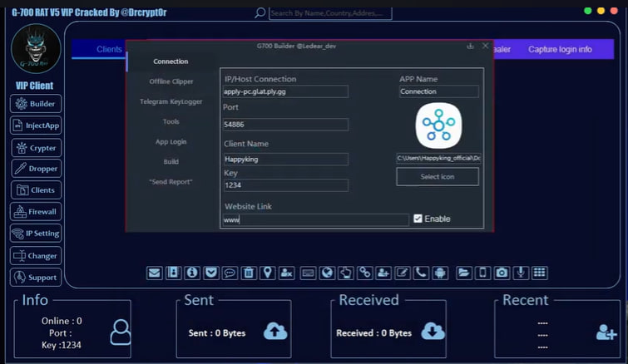Click into the Port input field
Image resolution: width=628 pixels, height=364 pixels.
[285, 125]
